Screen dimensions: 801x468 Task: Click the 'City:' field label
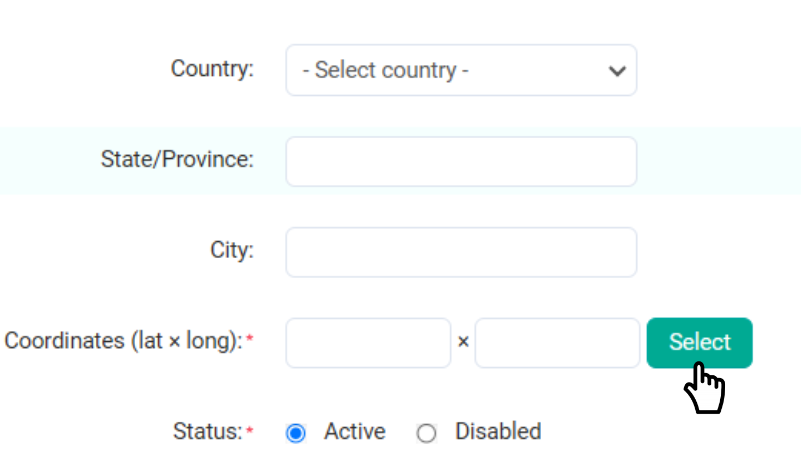232,251
